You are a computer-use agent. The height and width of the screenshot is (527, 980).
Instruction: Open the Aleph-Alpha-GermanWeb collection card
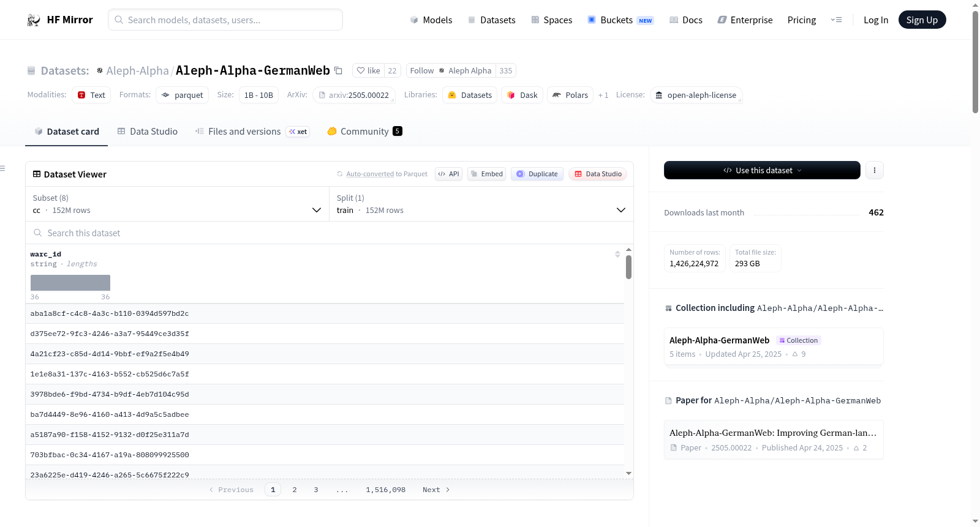774,346
